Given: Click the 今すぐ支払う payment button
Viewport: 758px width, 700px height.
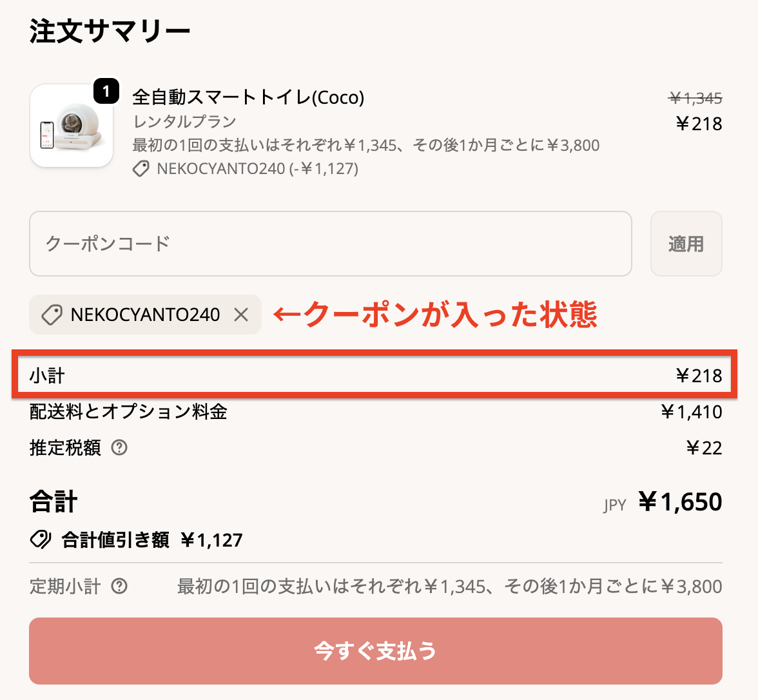Looking at the screenshot, I should click(x=375, y=651).
